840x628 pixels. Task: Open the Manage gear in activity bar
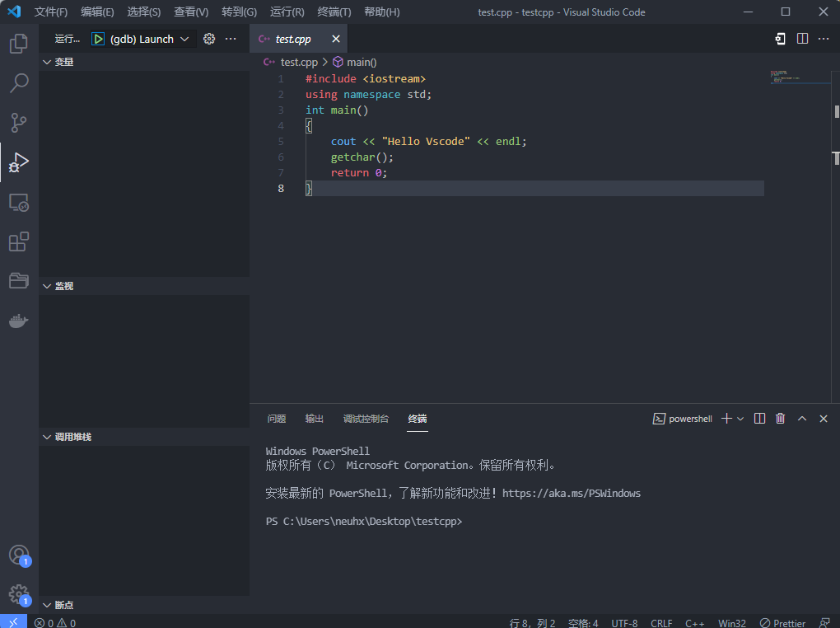coord(19,594)
